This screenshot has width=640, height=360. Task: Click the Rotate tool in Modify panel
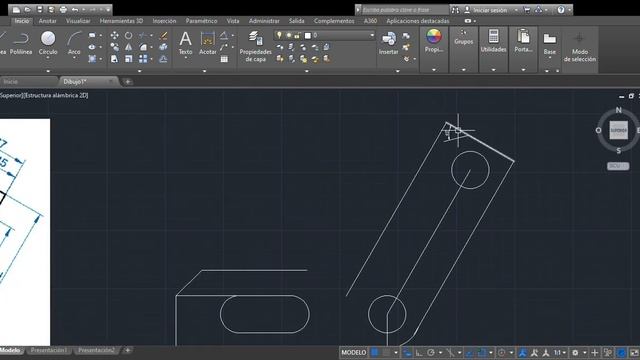coord(129,36)
